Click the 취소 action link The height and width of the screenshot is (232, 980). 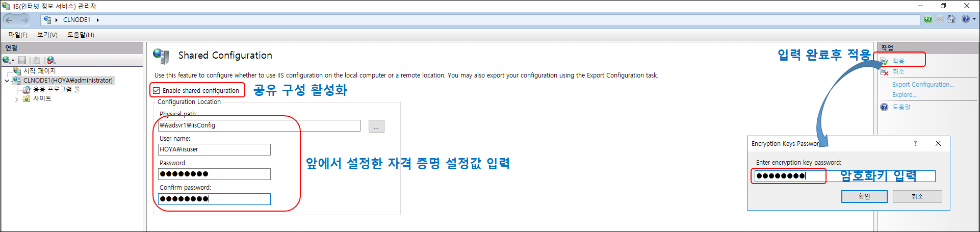[x=898, y=72]
